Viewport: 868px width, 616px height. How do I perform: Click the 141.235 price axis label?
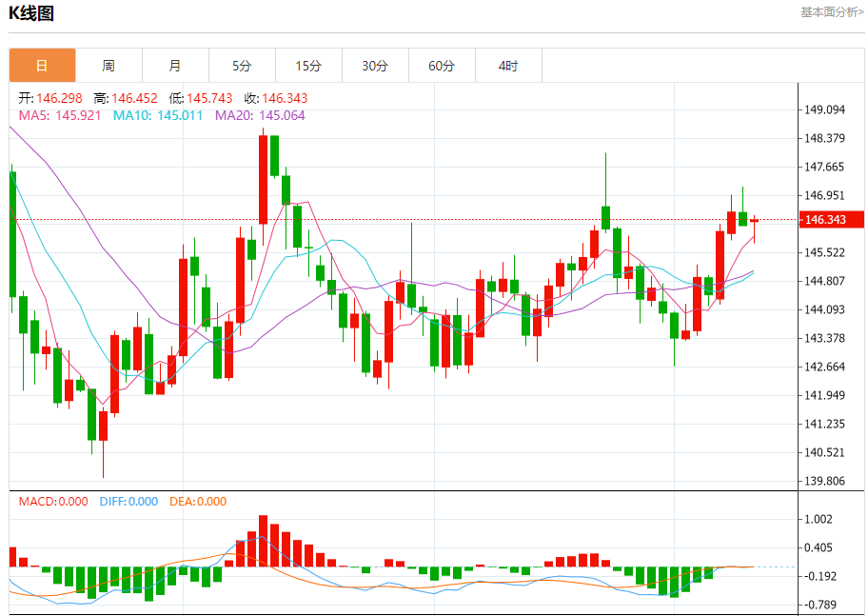[x=824, y=424]
